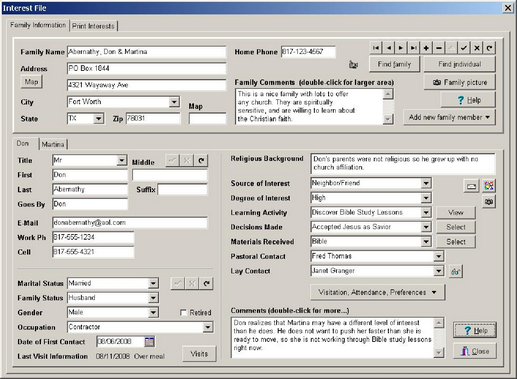Click the Map button under Address
Image resolution: width=517 pixels, height=379 pixels.
tap(31, 82)
